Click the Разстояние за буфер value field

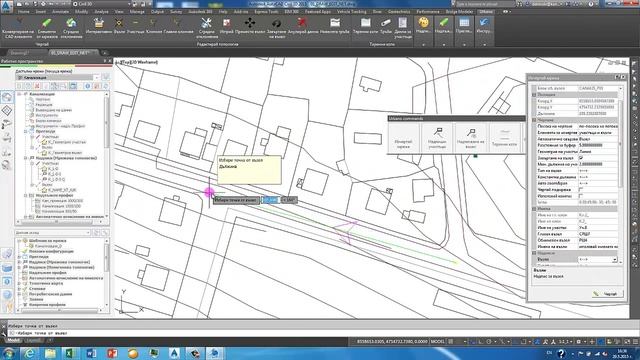coord(598,145)
